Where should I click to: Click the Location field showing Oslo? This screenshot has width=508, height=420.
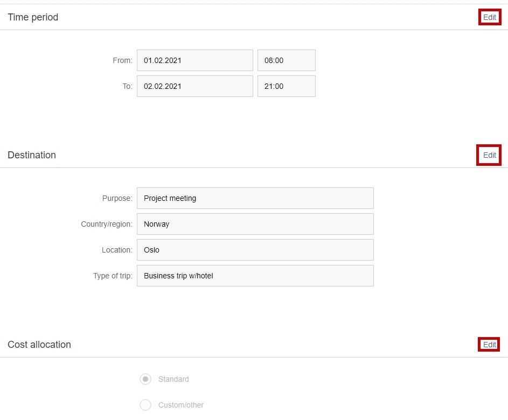click(255, 250)
